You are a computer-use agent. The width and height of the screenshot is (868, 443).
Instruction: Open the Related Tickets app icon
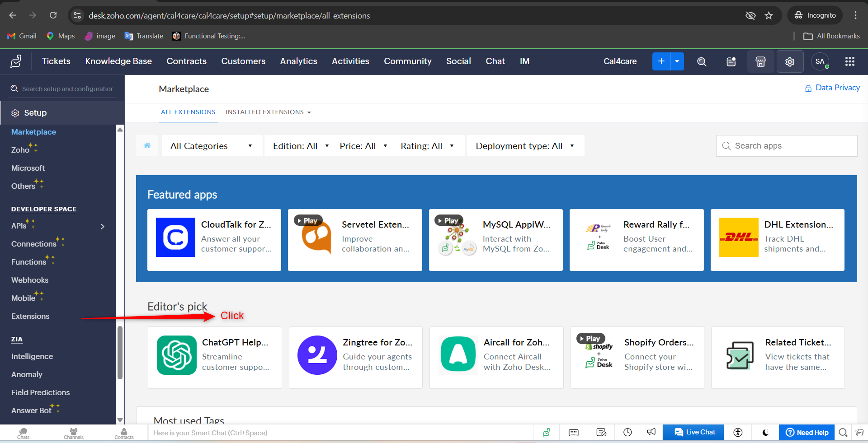pyautogui.click(x=740, y=355)
